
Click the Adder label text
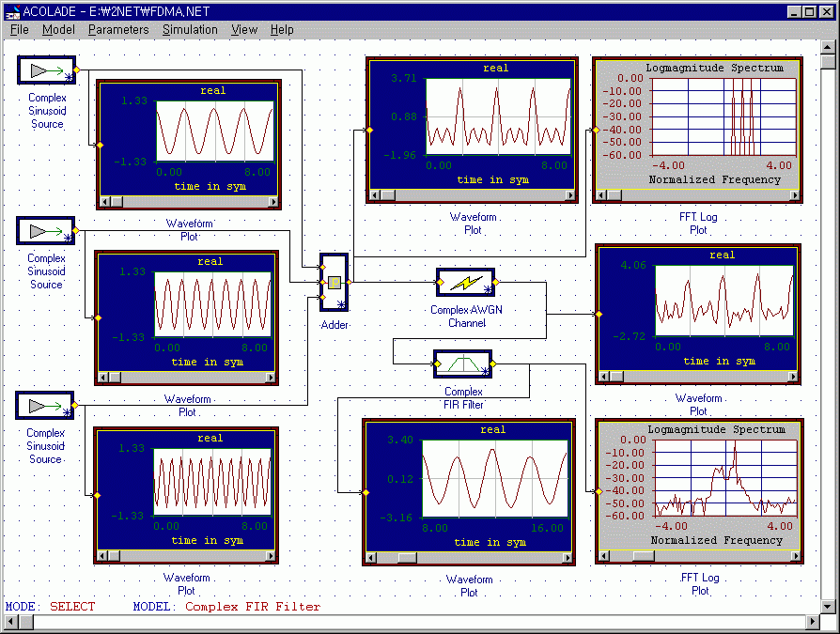[334, 325]
